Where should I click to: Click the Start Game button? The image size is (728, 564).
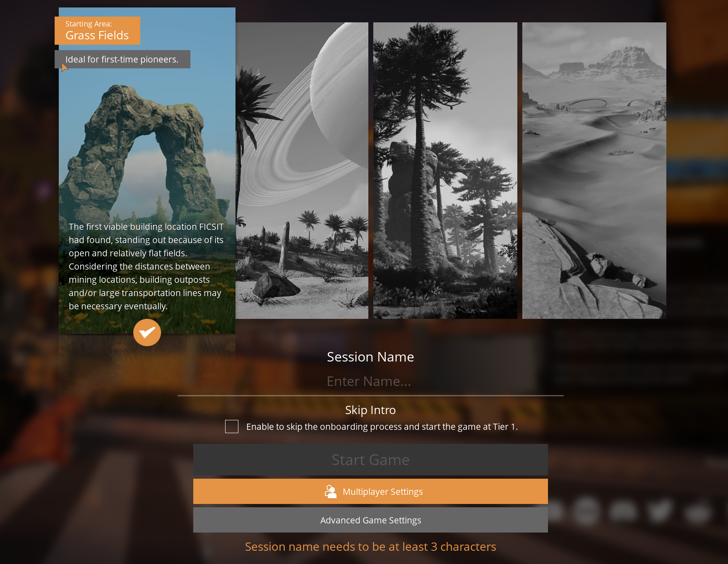[370, 460]
